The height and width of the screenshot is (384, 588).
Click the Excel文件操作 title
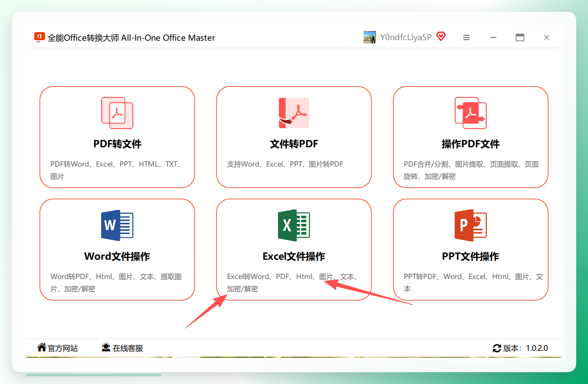pos(294,257)
